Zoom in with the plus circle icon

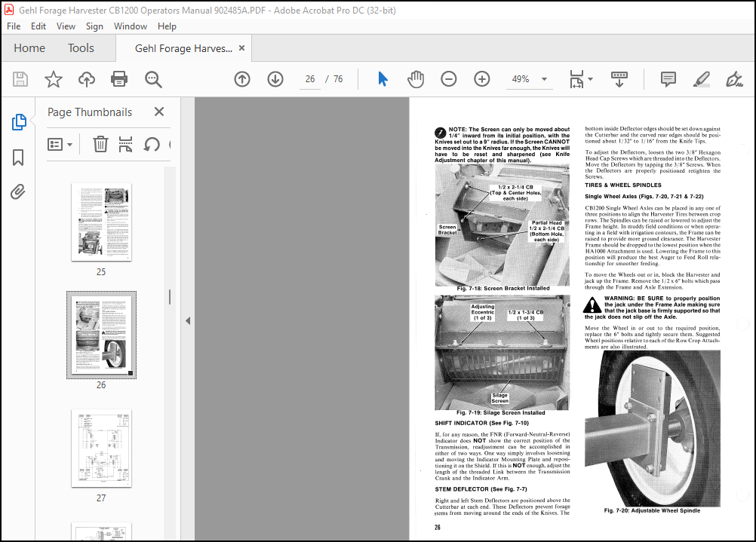[481, 79]
